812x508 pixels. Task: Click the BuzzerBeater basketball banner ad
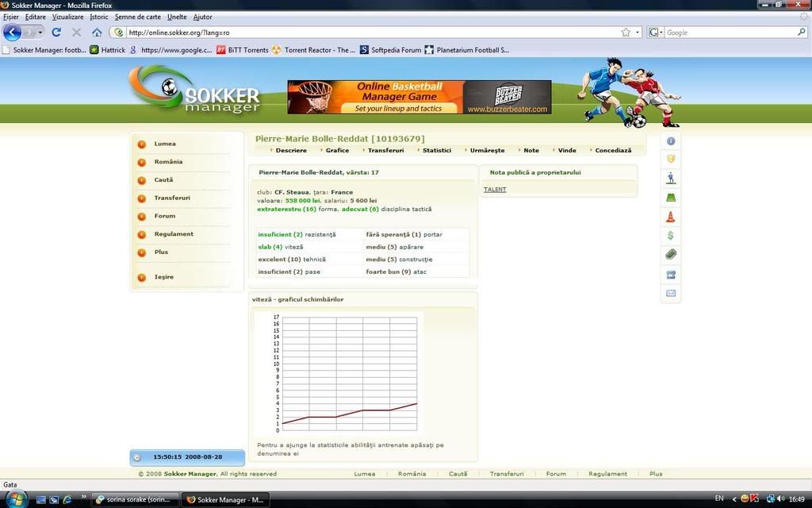(419, 97)
